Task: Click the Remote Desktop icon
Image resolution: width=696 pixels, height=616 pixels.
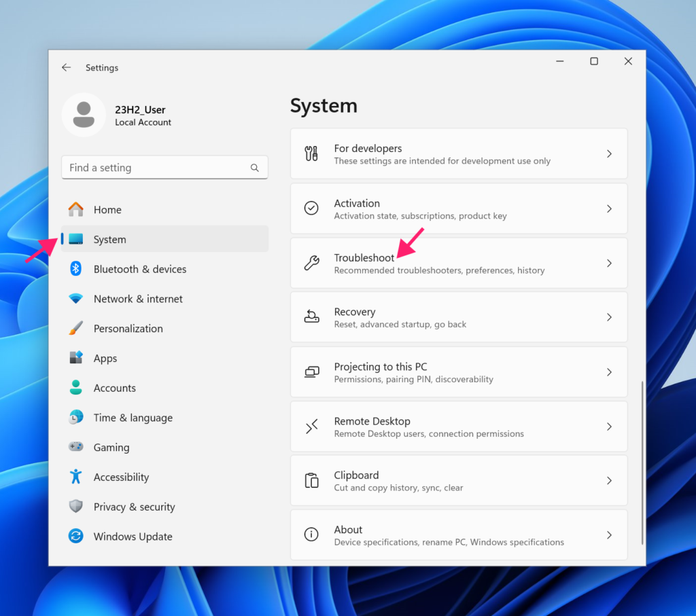Action: pyautogui.click(x=311, y=427)
